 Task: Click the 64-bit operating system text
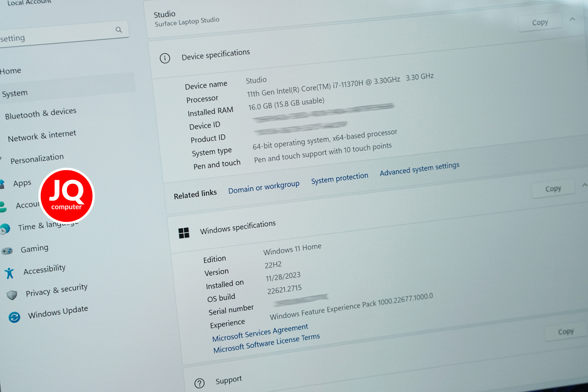click(x=325, y=139)
